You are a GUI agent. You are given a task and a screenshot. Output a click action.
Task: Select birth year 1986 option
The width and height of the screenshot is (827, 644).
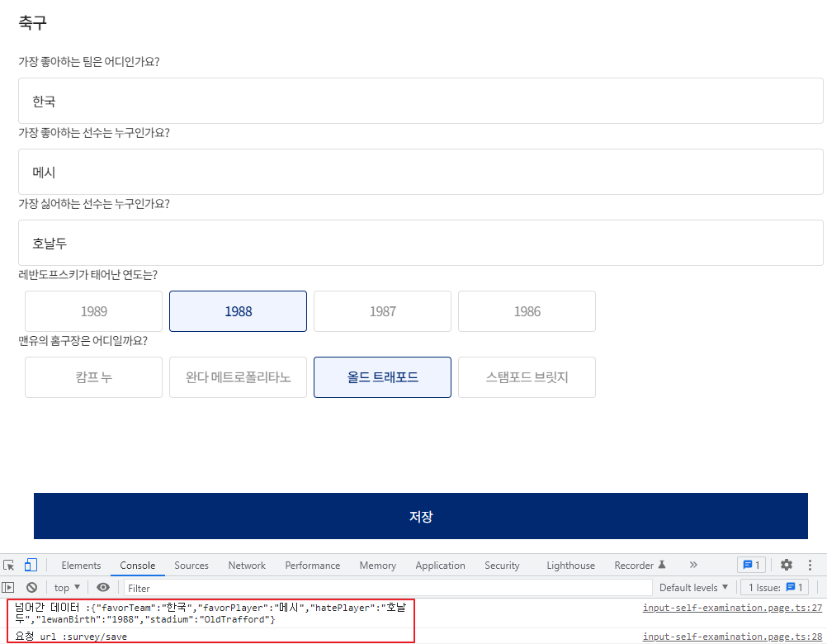pyautogui.click(x=527, y=311)
